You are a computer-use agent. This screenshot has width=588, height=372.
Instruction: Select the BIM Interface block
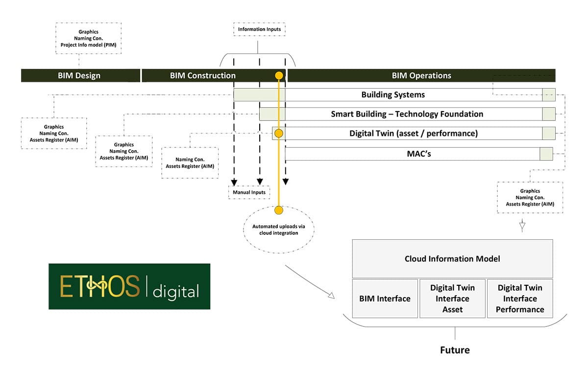tap(385, 299)
